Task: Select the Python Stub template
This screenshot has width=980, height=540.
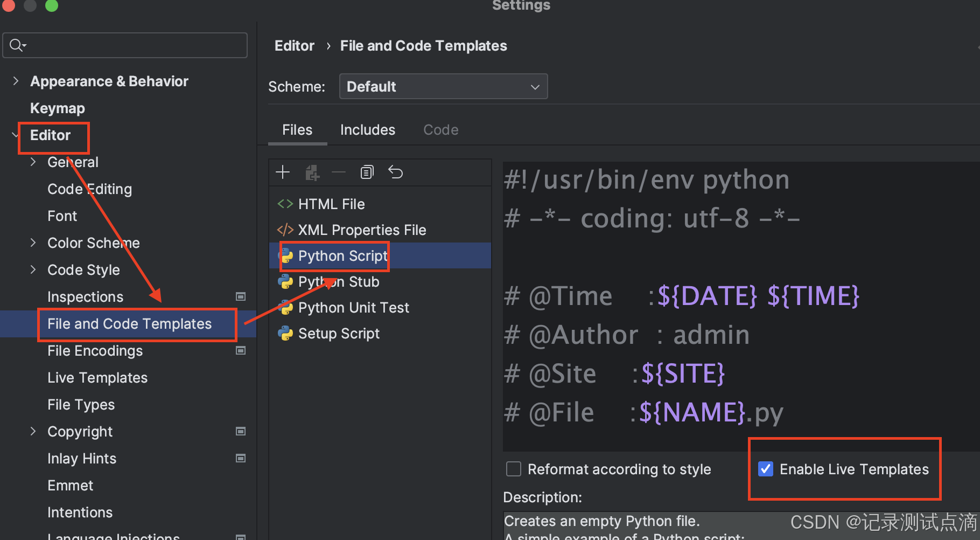Action: [338, 281]
